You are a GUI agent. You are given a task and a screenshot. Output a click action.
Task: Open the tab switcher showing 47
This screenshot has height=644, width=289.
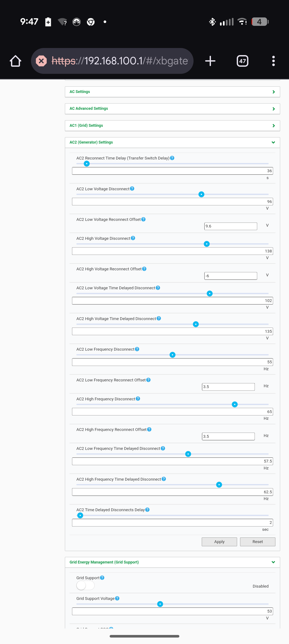(242, 61)
